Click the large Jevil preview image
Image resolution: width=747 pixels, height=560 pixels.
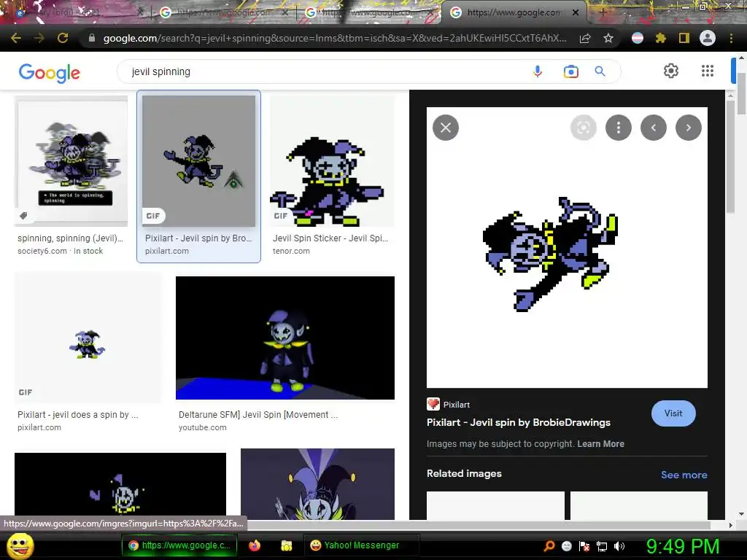[567, 248]
